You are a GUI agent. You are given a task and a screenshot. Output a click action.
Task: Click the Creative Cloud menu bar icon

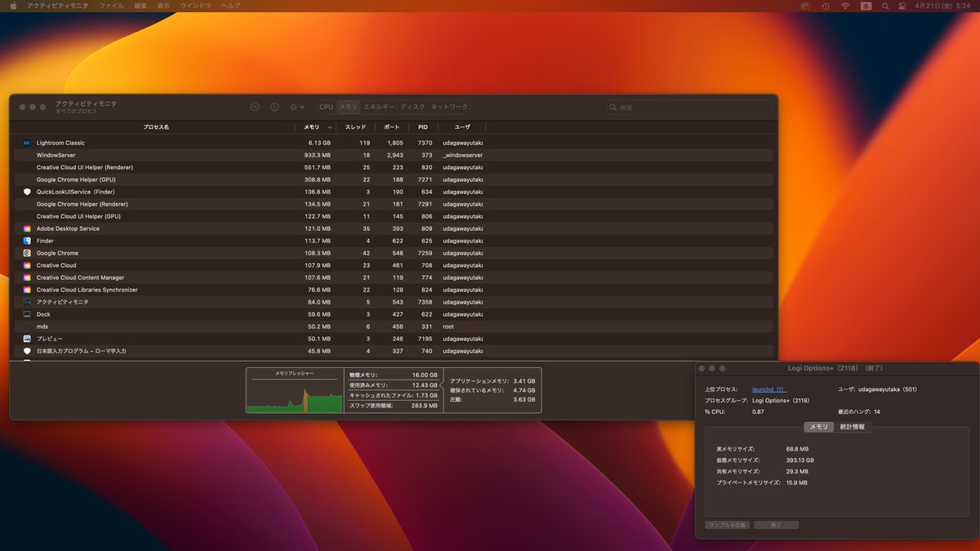point(805,6)
